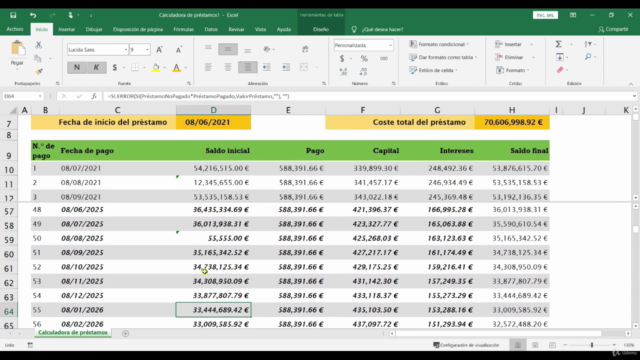Select cell with 08/06/2021 start date
Image resolution: width=640 pixels, height=360 pixels.
coord(213,122)
